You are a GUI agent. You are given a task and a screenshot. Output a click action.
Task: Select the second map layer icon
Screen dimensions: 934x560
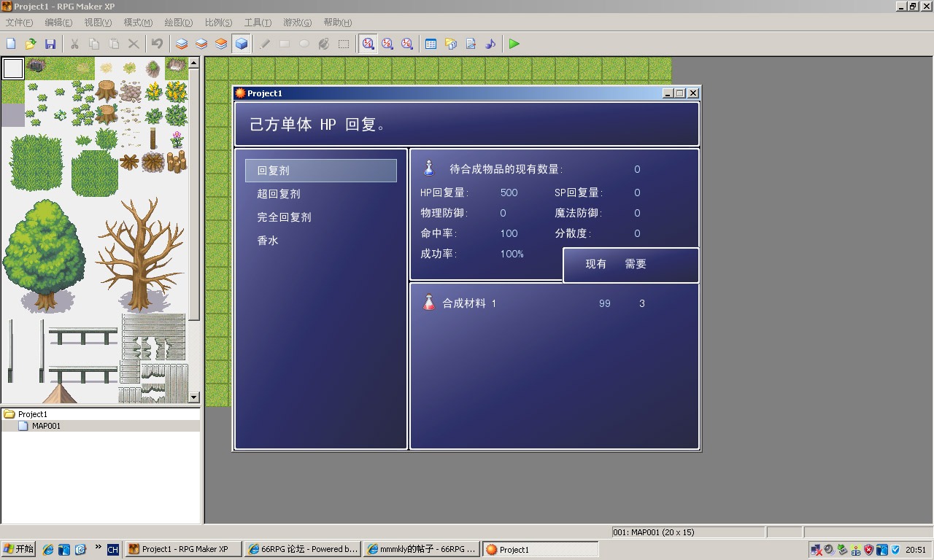point(201,44)
